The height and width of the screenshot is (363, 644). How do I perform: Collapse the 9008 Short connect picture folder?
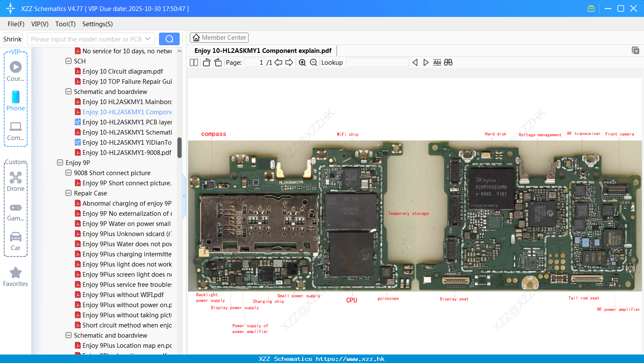coord(69,173)
